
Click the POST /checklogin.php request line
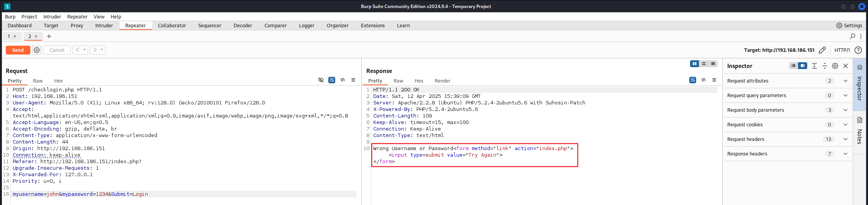coord(57,89)
